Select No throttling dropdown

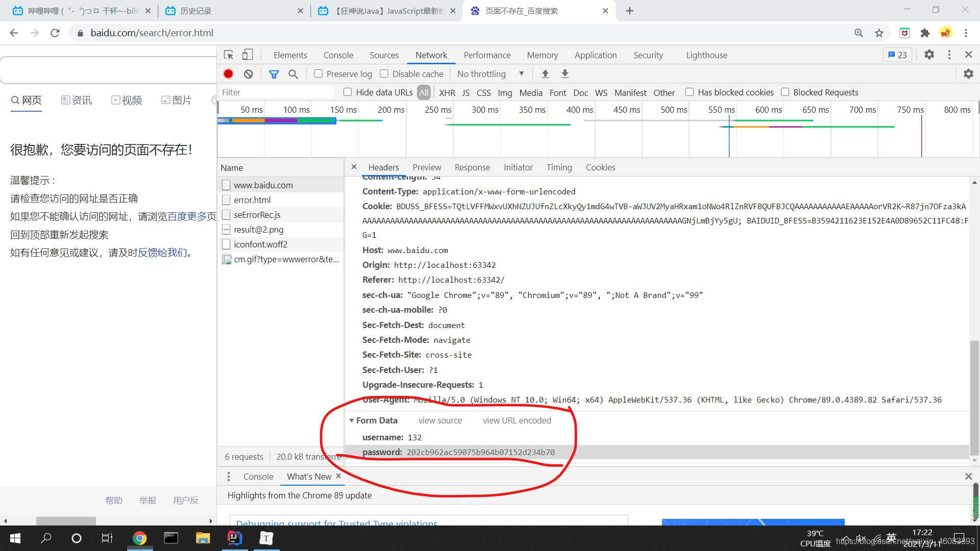coord(490,73)
